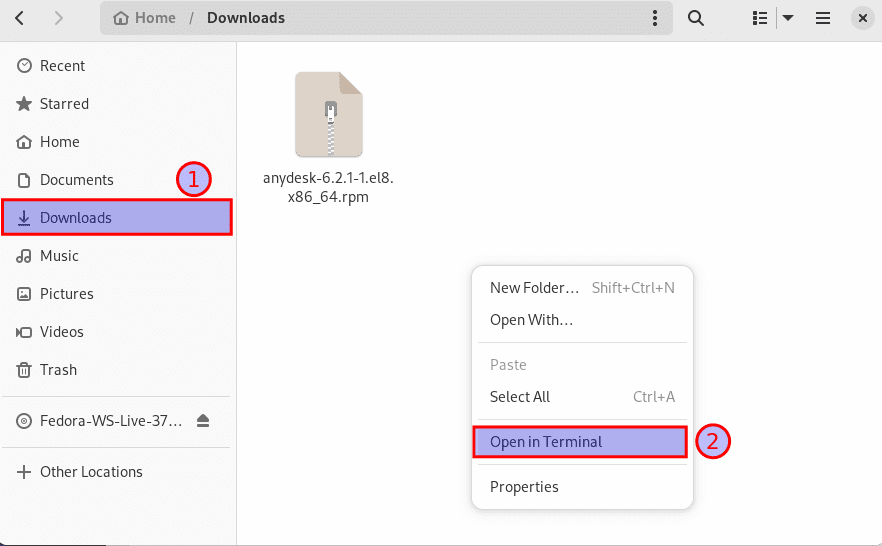The image size is (882, 546).
Task: Open the hamburger main menu
Action: [x=823, y=18]
